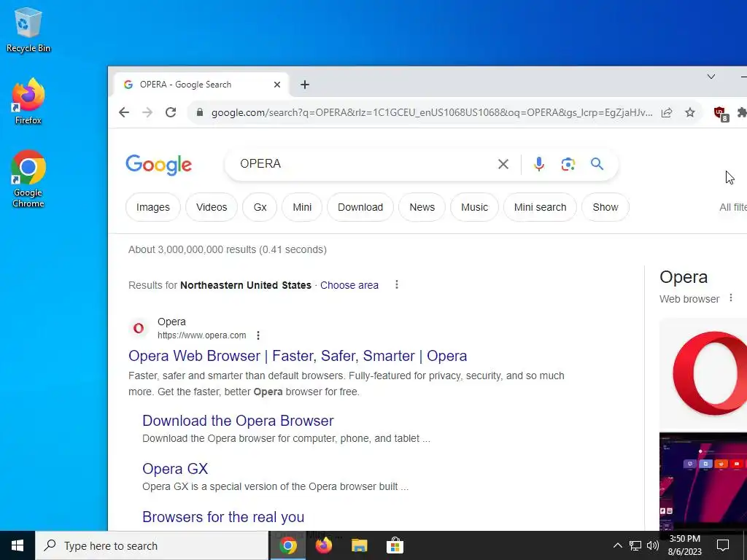
Task: Clear the search box with the X icon
Action: click(x=503, y=164)
